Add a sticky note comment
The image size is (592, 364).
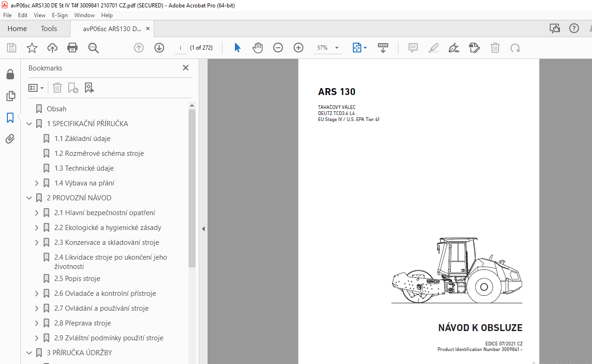click(413, 48)
